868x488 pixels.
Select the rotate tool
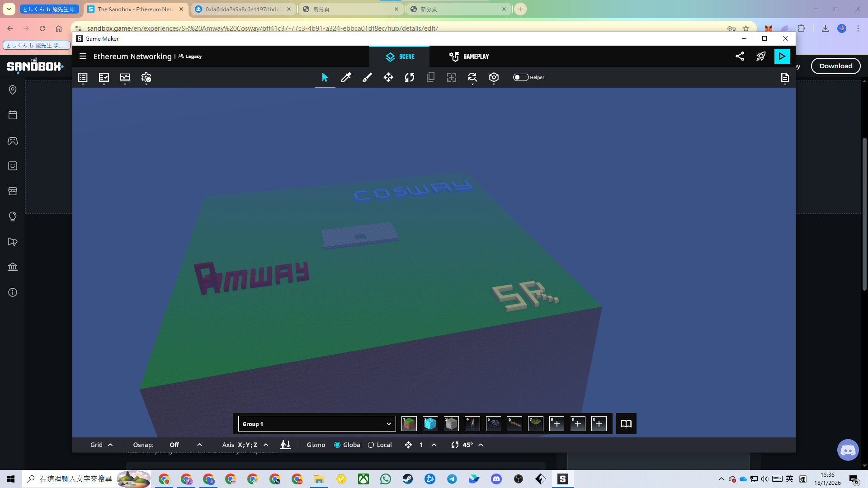tap(410, 78)
